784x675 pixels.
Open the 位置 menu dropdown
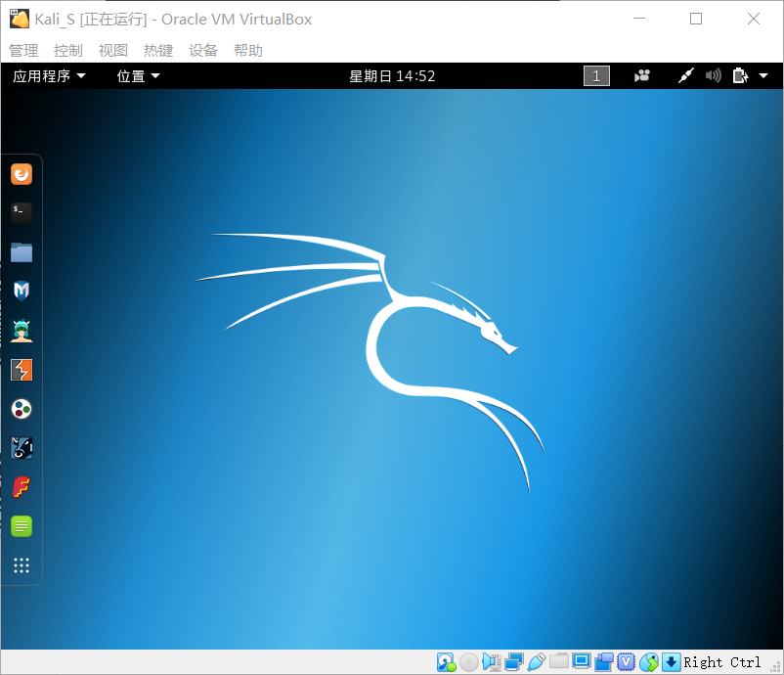tap(137, 75)
